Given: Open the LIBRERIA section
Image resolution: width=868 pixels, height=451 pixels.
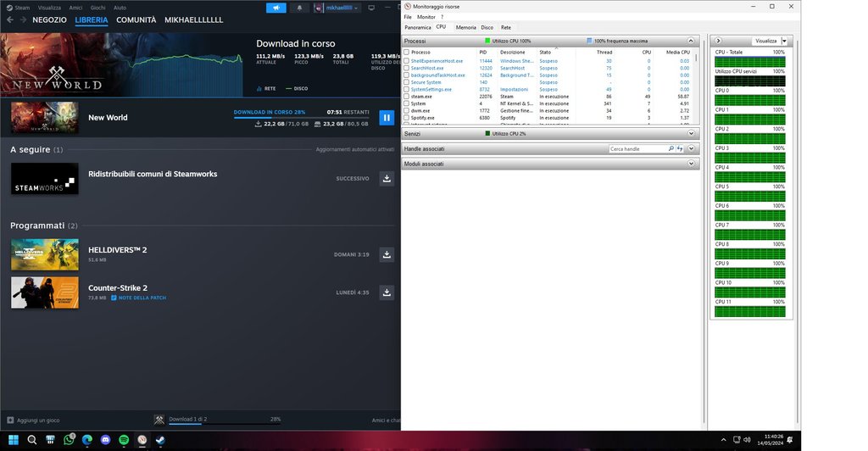Looking at the screenshot, I should click(x=92, y=19).
